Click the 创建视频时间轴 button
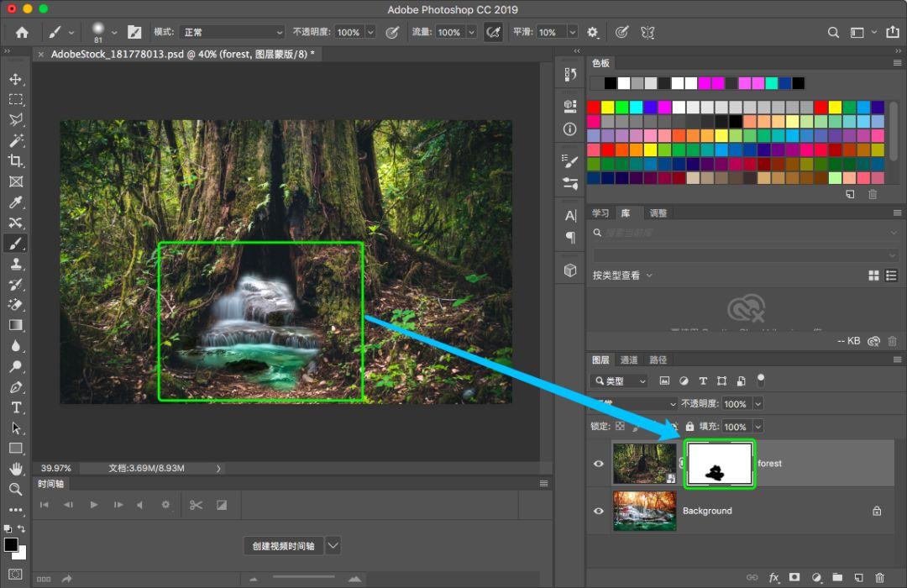The image size is (907, 588). [x=283, y=546]
